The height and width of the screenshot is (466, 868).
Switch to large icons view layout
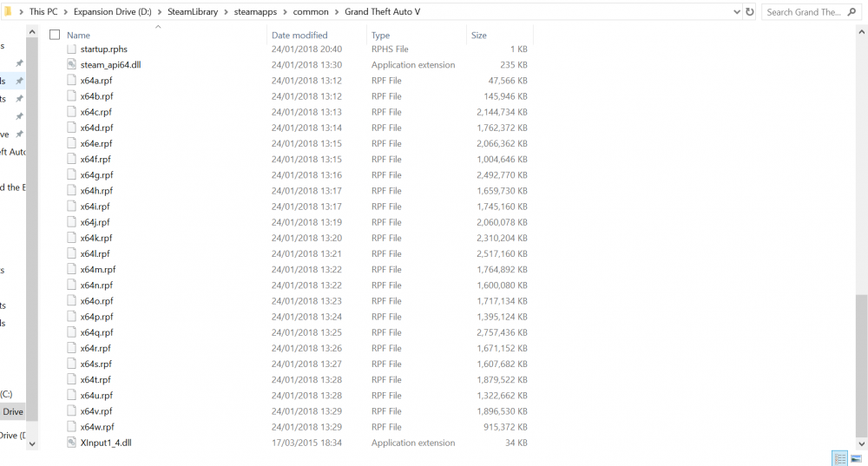(856, 458)
